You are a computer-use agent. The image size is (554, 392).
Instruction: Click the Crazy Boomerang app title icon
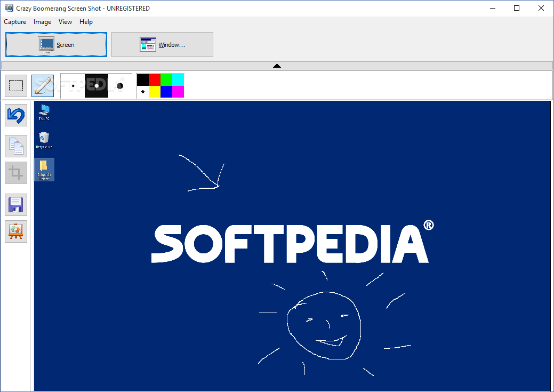point(9,8)
